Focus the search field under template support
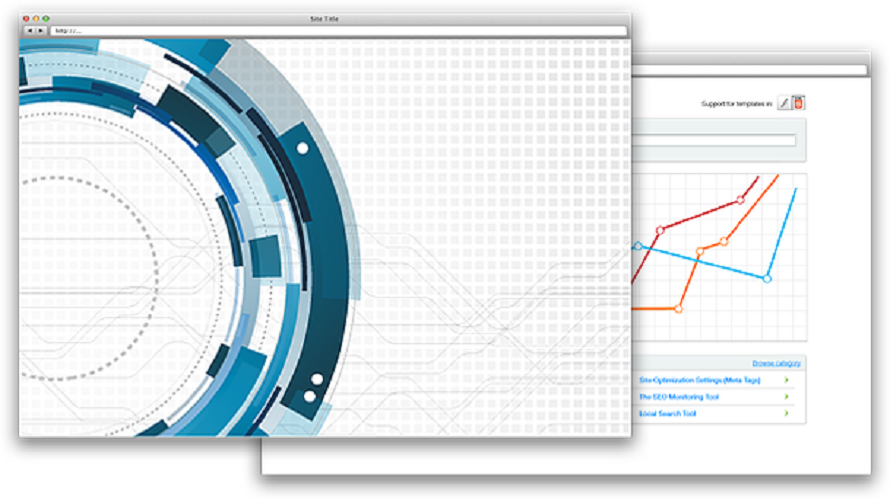The image size is (890, 500). [x=714, y=140]
